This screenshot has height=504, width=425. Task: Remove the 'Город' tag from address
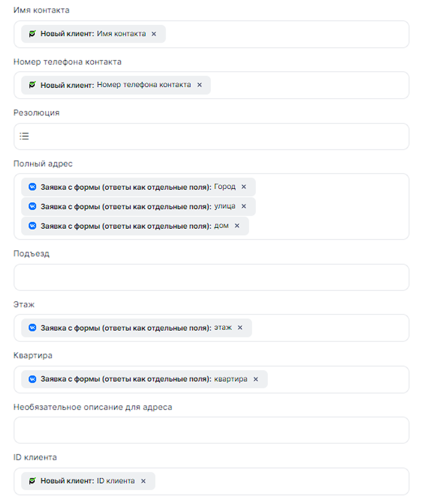click(x=244, y=187)
